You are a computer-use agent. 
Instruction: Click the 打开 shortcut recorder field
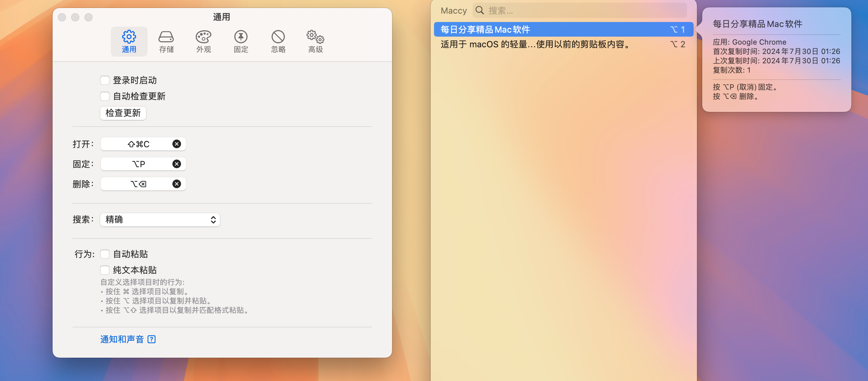143,144
